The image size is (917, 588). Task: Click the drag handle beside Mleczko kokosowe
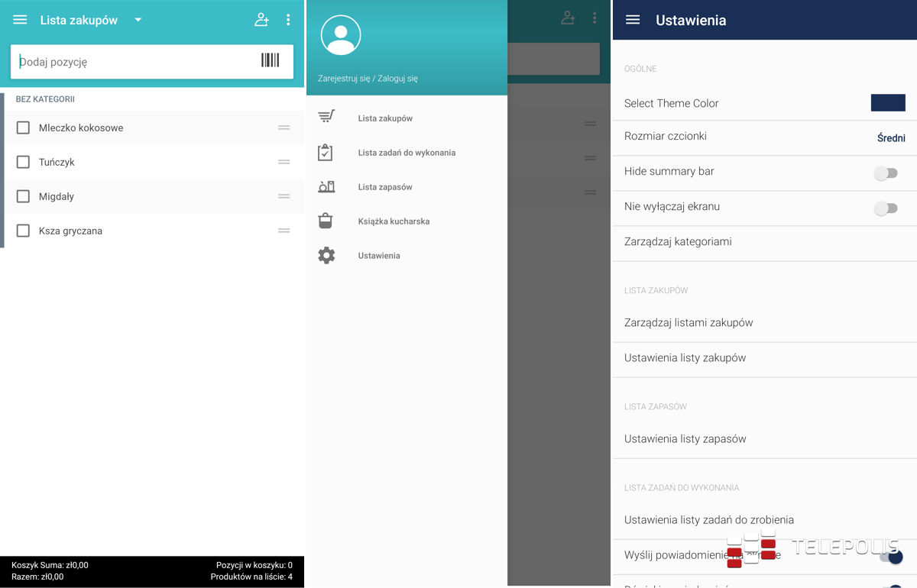coord(284,128)
